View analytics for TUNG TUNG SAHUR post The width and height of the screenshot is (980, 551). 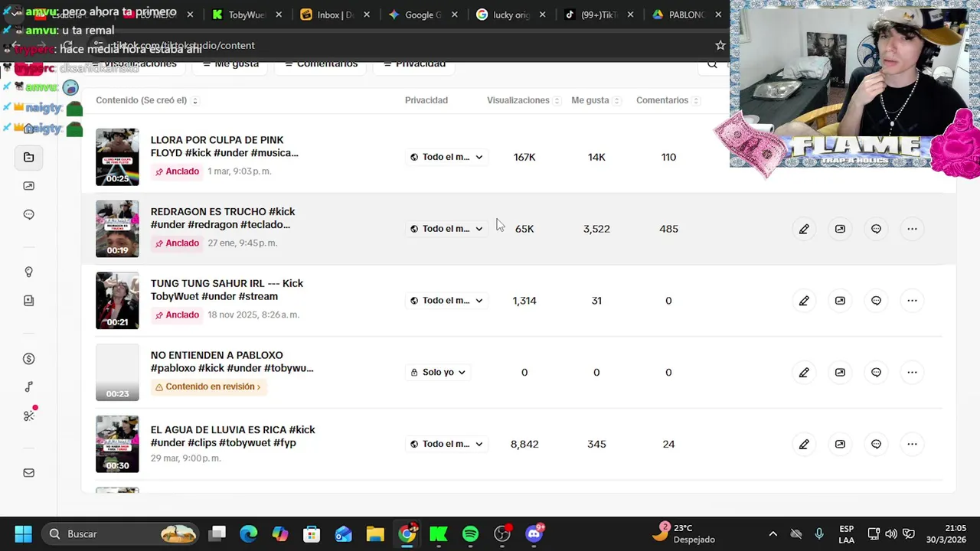point(840,301)
